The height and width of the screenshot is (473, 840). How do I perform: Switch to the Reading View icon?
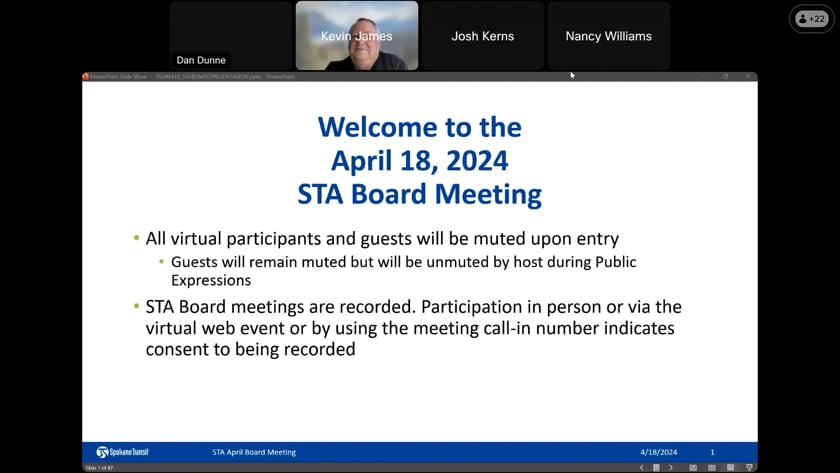[731, 468]
